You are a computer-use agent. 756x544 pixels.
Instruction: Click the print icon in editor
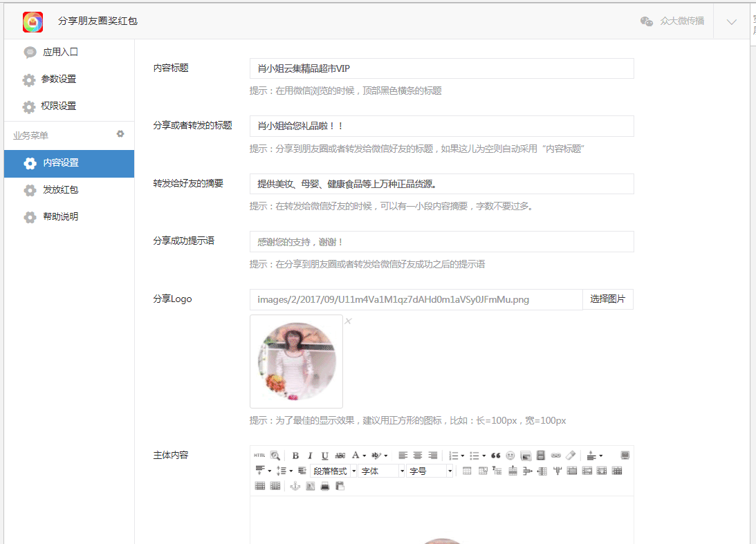(325, 486)
